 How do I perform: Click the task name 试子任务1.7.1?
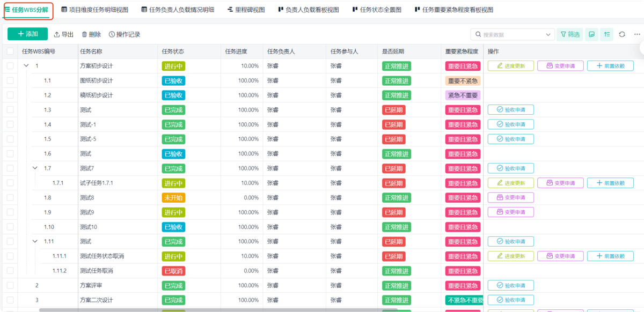pos(97,183)
